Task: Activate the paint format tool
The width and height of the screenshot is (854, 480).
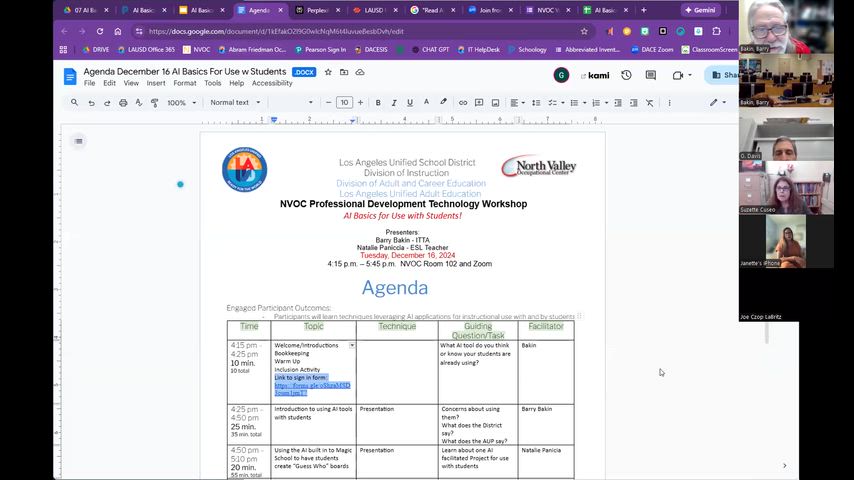Action: pos(155,102)
